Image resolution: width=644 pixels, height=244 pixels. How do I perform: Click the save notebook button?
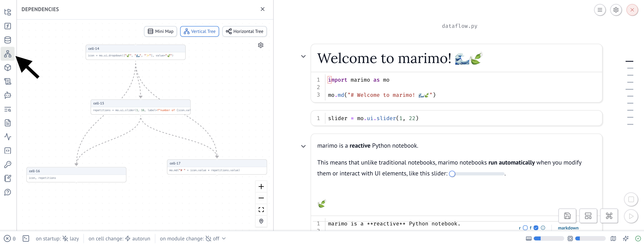coord(567,216)
